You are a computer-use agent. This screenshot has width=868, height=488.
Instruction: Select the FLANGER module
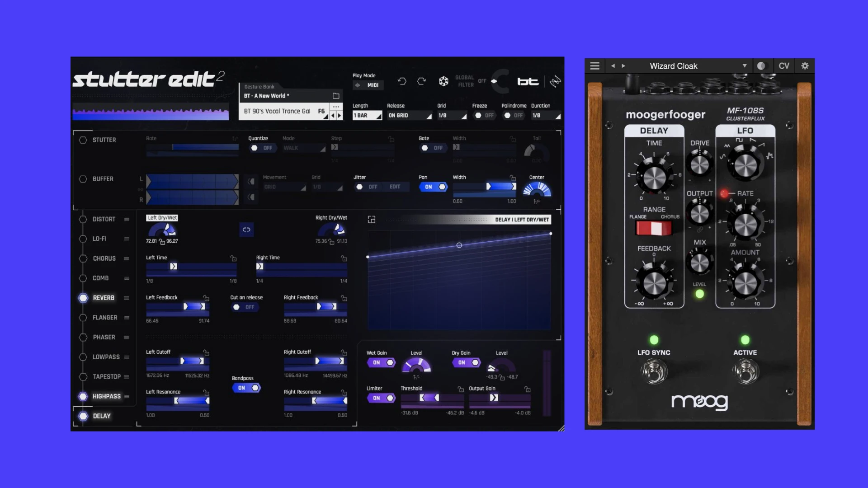pos(104,318)
